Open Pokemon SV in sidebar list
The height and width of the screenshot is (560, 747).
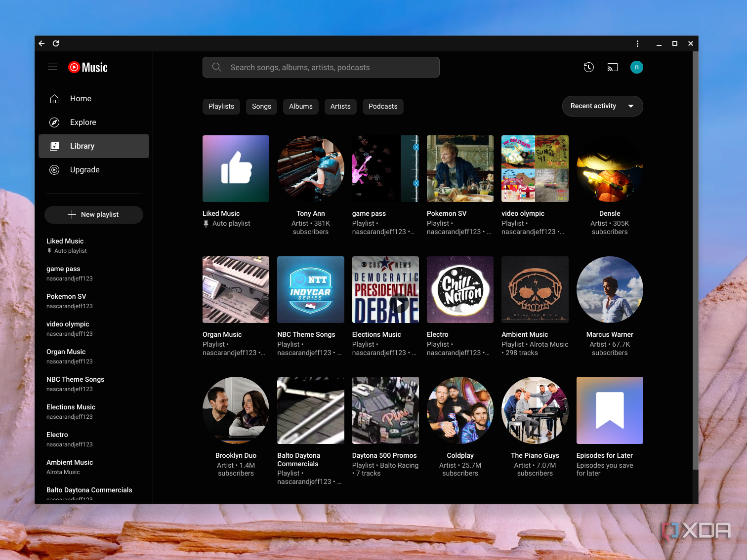click(94, 301)
